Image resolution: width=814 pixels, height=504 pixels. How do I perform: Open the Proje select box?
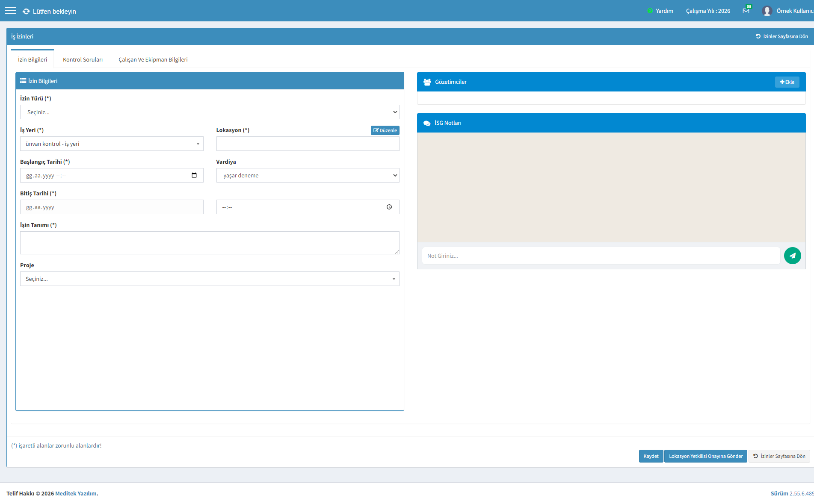point(210,279)
